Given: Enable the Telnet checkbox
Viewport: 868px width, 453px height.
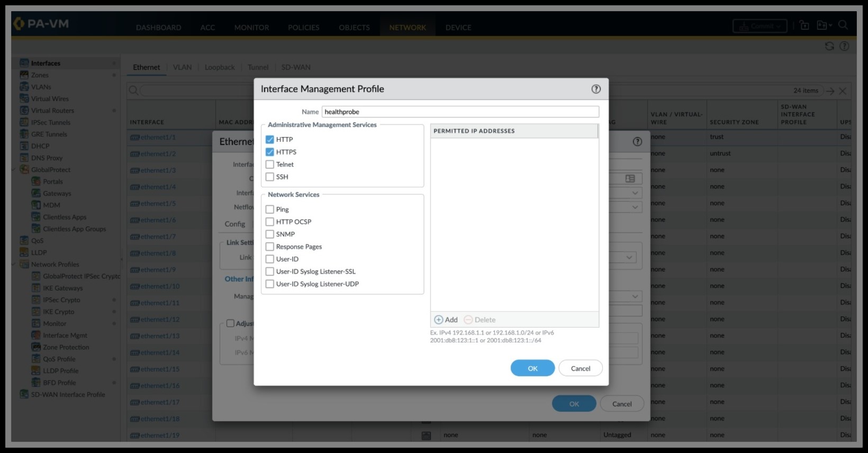Looking at the screenshot, I should [x=270, y=165].
